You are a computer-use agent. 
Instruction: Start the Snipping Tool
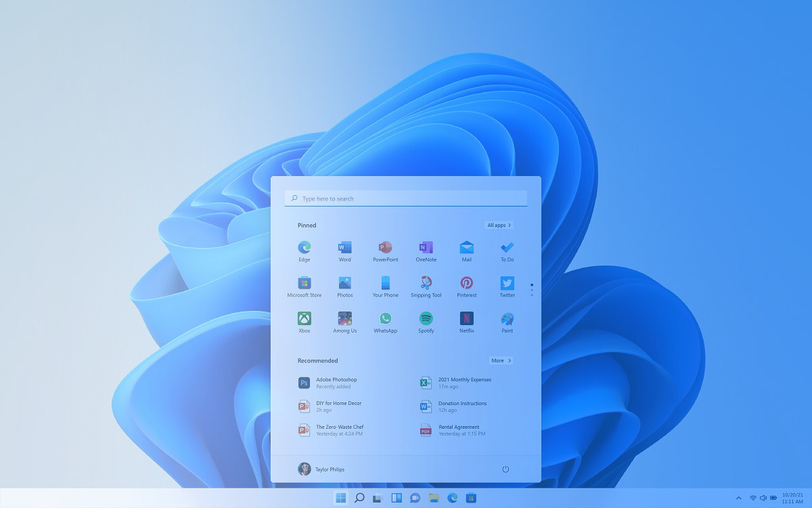tap(426, 286)
